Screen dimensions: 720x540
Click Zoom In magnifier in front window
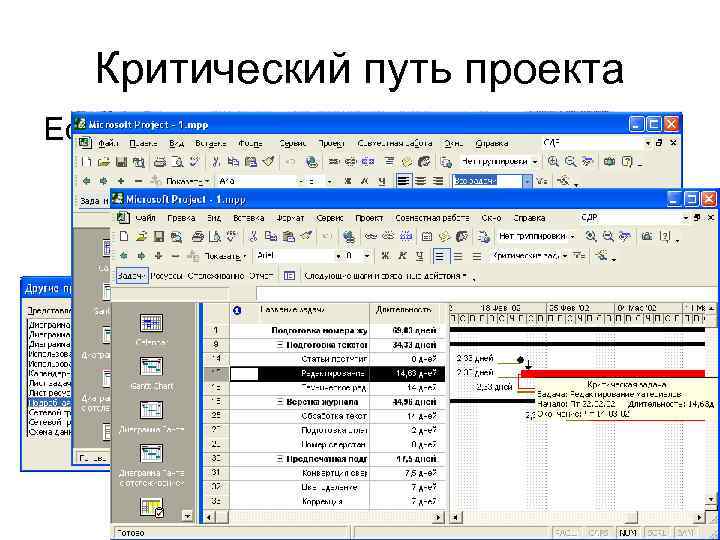coord(591,236)
